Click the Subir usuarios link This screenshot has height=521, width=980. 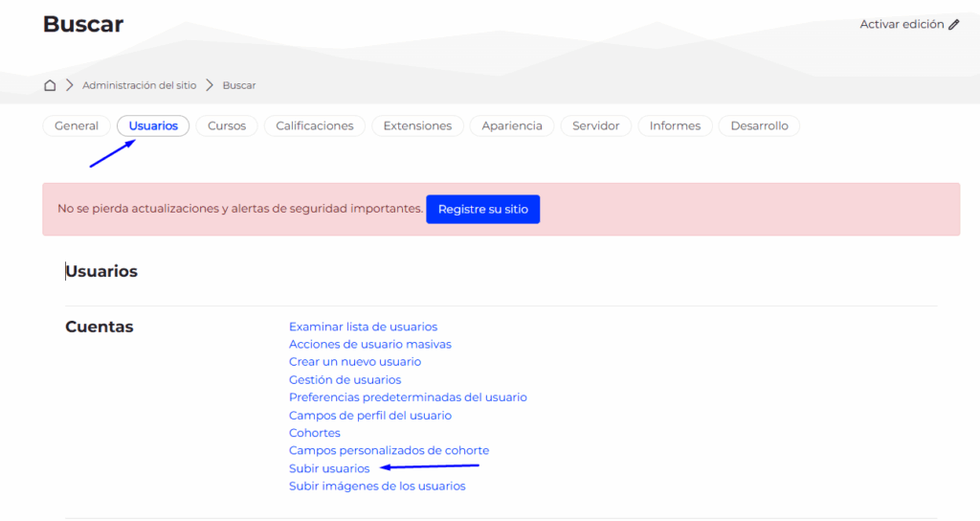(x=329, y=468)
